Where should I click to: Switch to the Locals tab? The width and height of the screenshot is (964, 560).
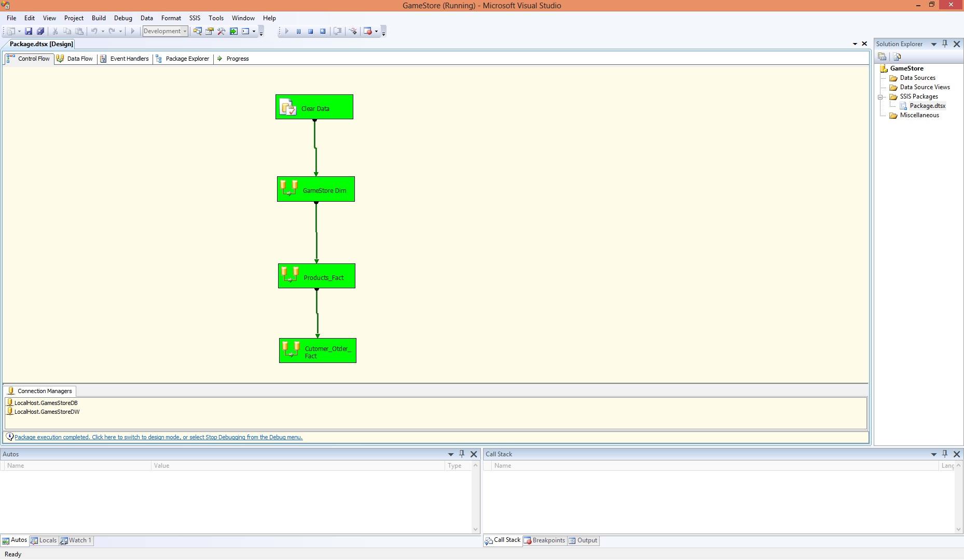44,540
